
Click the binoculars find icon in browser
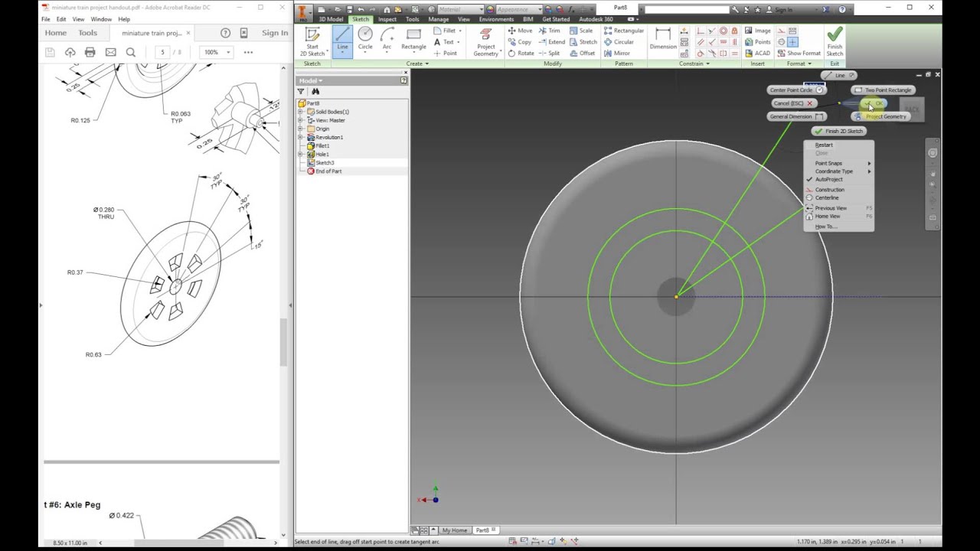click(315, 91)
